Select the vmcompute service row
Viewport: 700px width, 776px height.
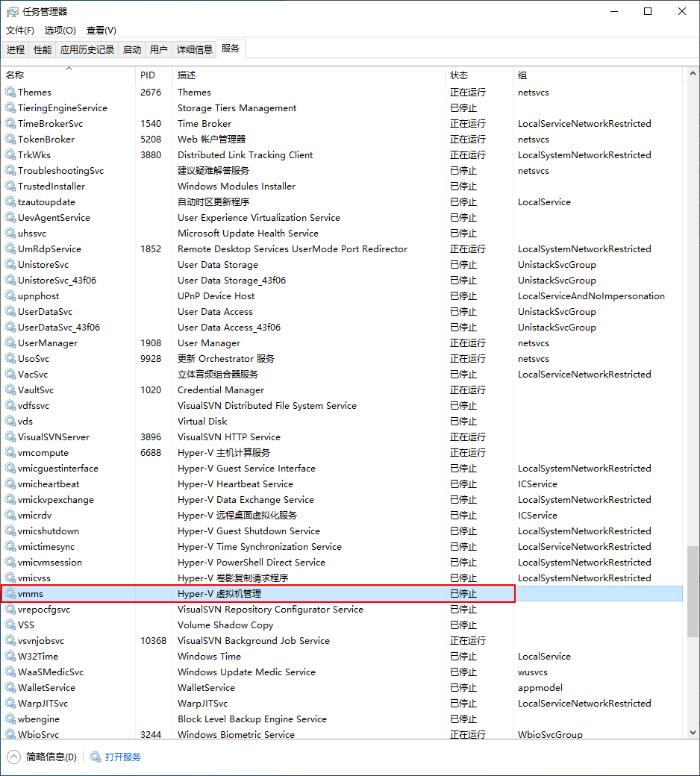[x=224, y=452]
